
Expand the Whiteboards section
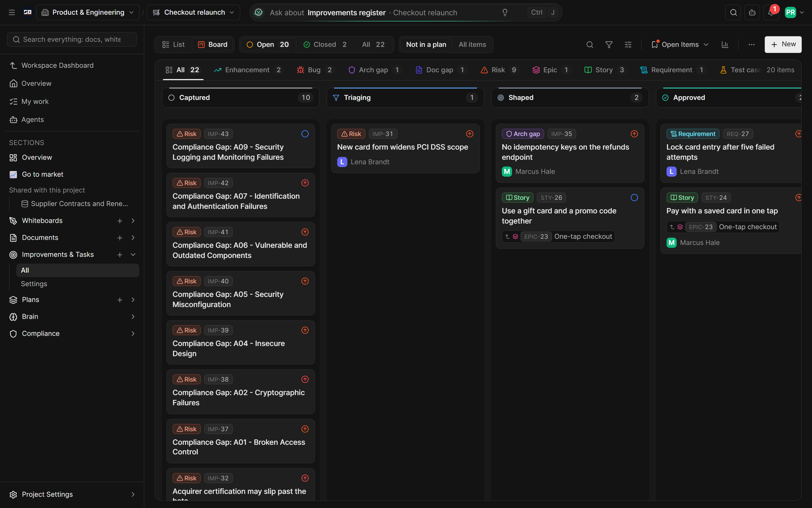(x=133, y=221)
